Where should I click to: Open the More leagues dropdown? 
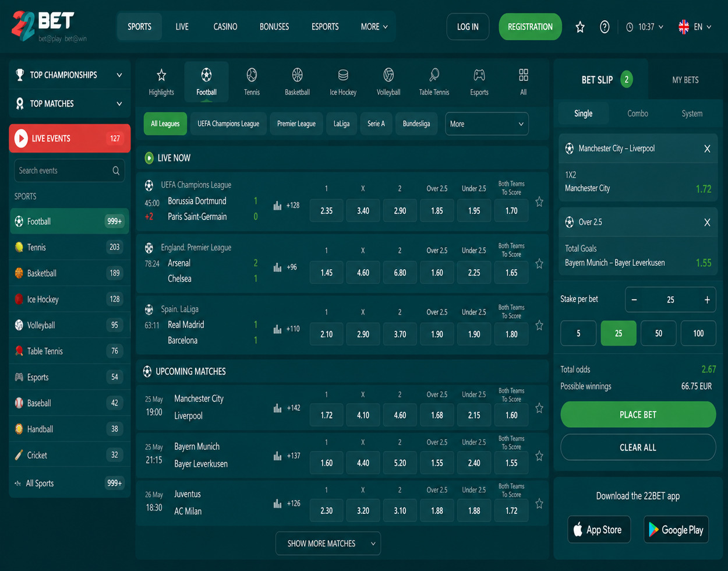pos(487,124)
